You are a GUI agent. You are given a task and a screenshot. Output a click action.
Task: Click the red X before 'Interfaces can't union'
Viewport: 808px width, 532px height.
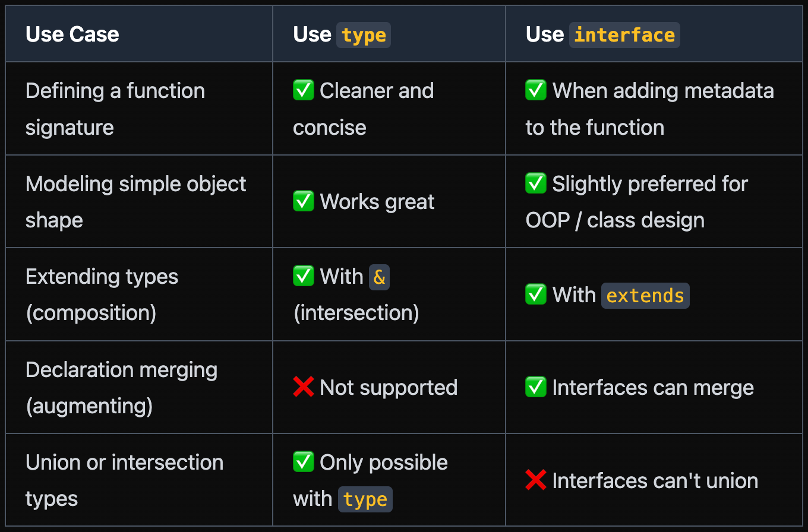tap(536, 480)
